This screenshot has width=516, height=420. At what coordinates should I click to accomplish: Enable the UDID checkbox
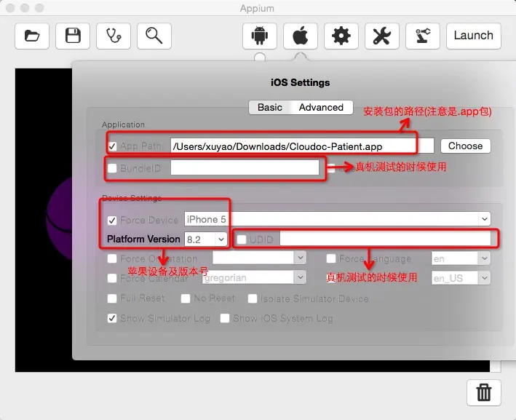coord(242,239)
